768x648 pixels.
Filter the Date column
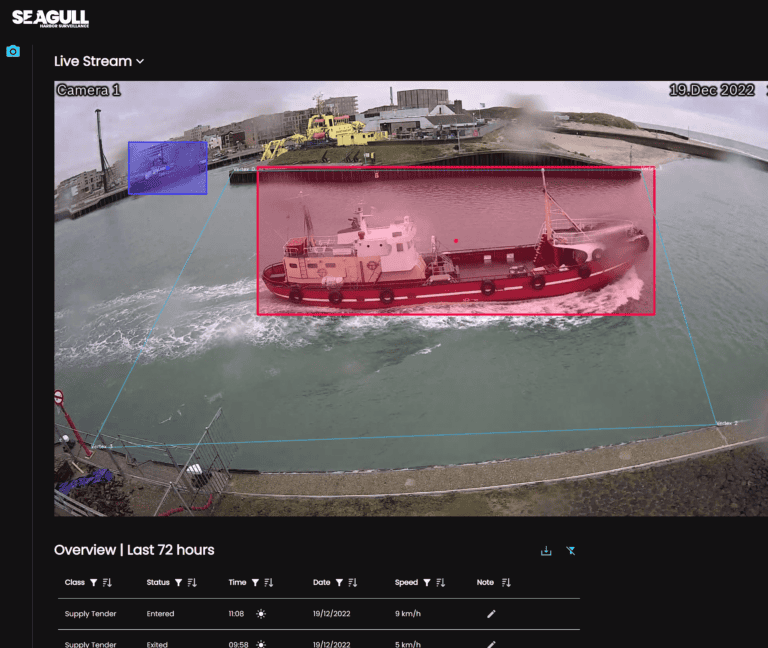(339, 582)
